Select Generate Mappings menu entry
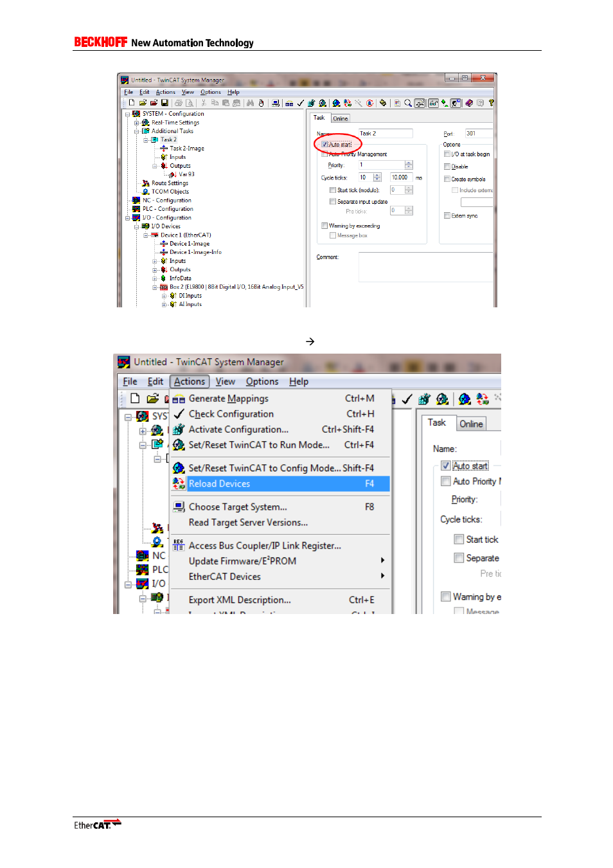The image size is (613, 868). click(280, 399)
